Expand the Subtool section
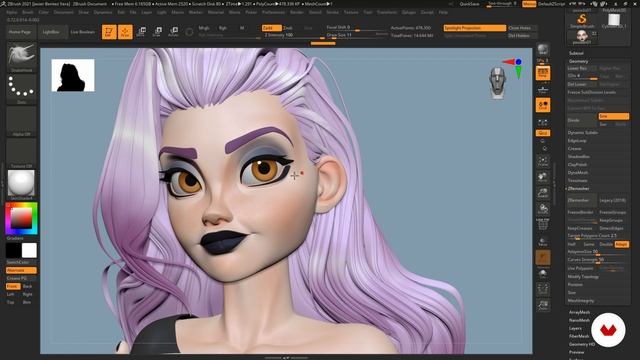Screen dimensions: 640x360 [576, 53]
